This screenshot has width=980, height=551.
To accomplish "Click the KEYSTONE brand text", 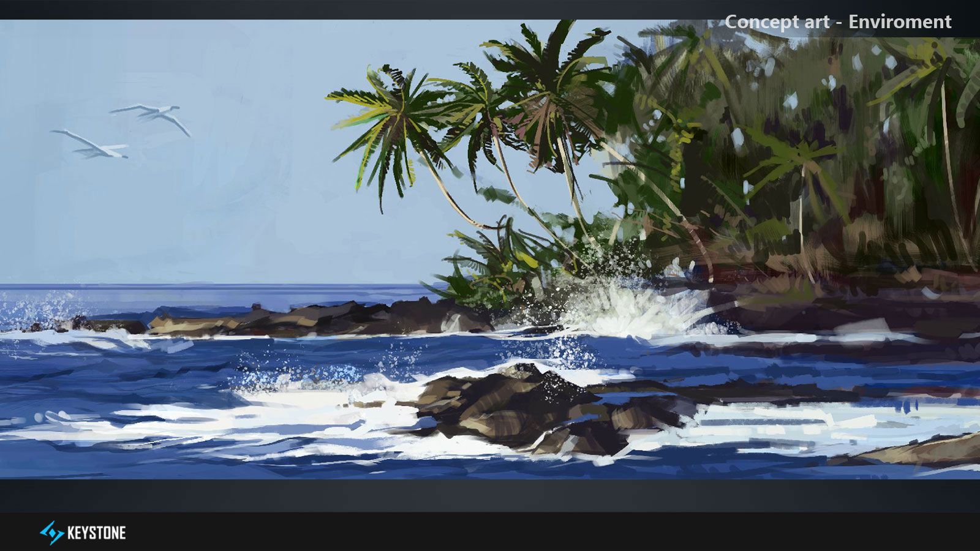I will [96, 533].
